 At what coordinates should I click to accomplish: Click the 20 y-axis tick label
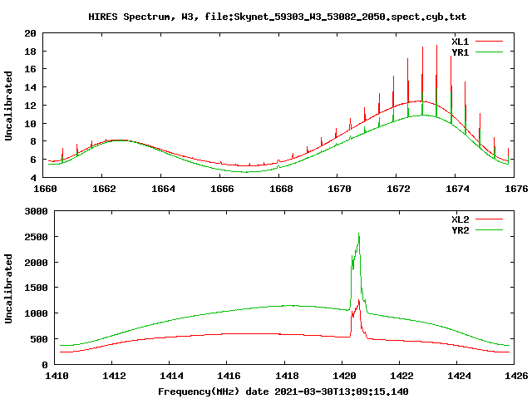[30, 33]
